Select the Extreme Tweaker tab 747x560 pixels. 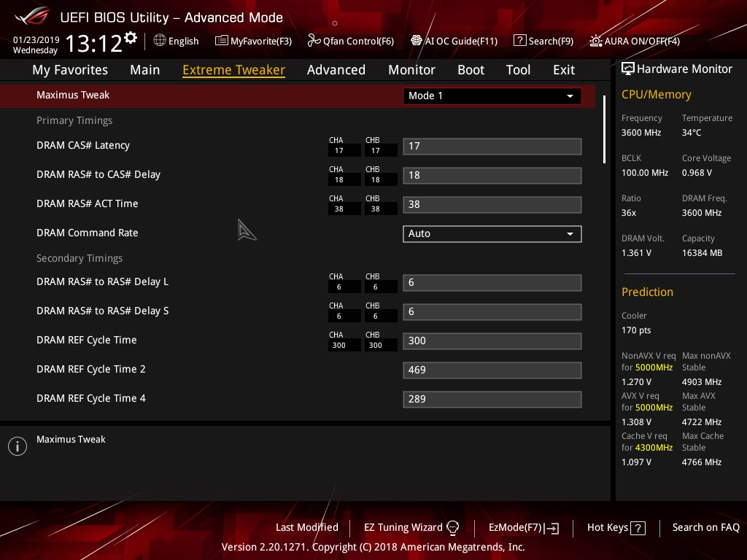tap(234, 70)
